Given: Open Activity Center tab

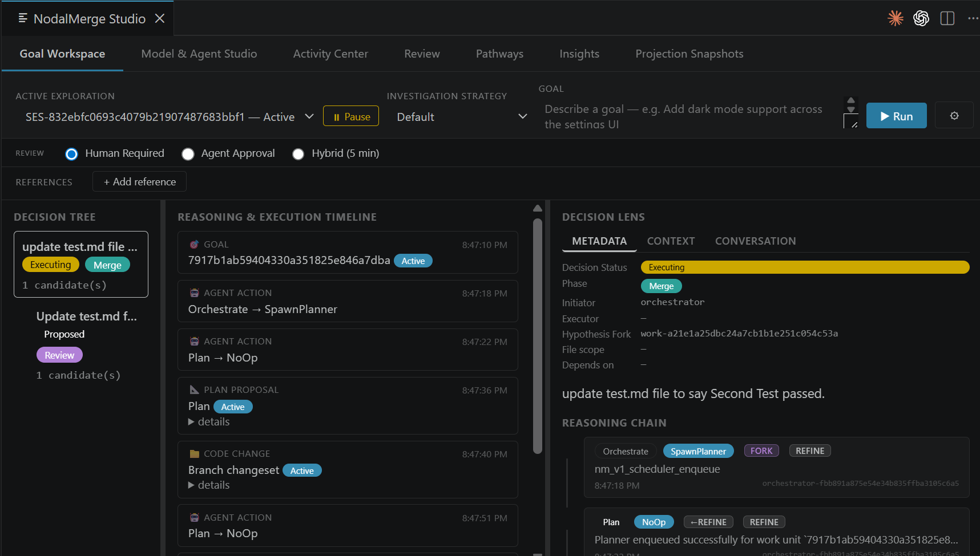Looking at the screenshot, I should [x=330, y=54].
